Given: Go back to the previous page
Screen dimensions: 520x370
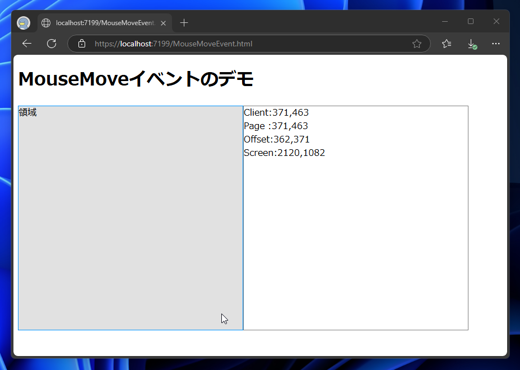Looking at the screenshot, I should click(x=27, y=44).
